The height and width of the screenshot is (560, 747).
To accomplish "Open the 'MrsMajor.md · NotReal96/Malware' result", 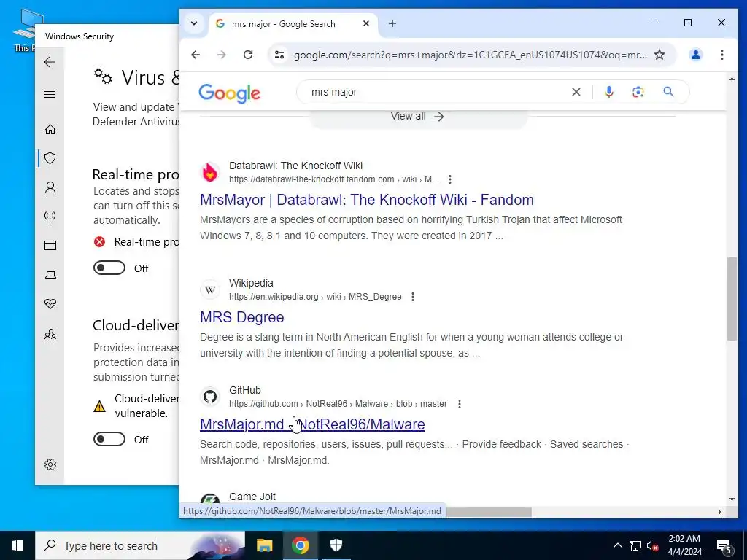I will tap(312, 424).
